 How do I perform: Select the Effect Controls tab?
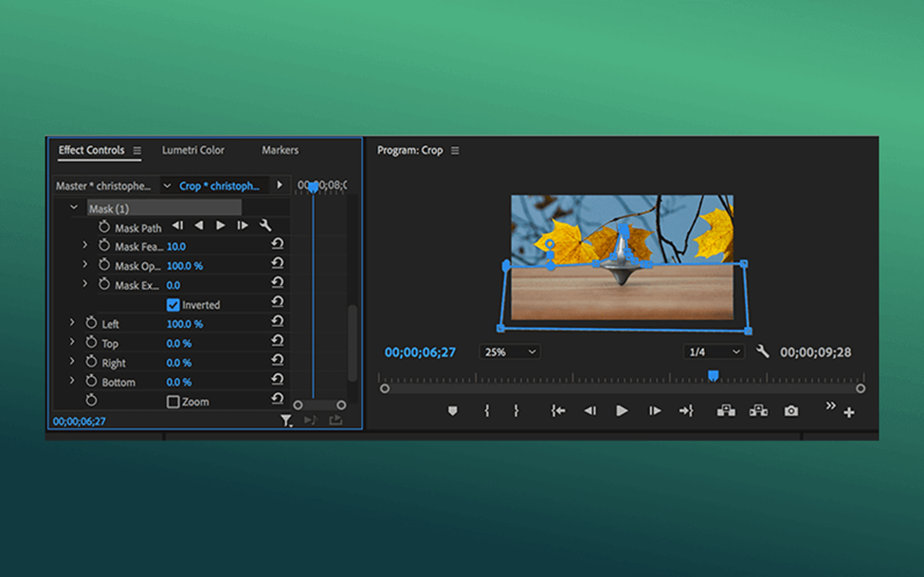pyautogui.click(x=91, y=151)
